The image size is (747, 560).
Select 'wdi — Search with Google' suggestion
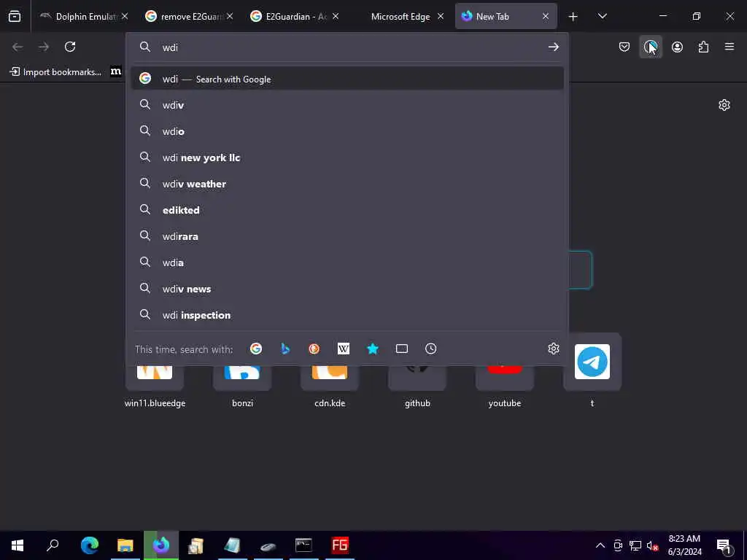pyautogui.click(x=347, y=79)
